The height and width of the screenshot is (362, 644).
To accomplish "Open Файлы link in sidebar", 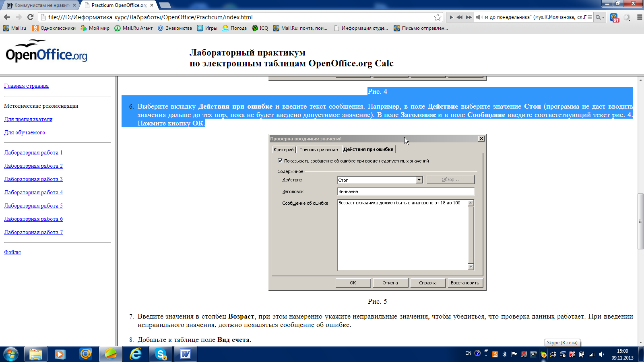I will [12, 252].
